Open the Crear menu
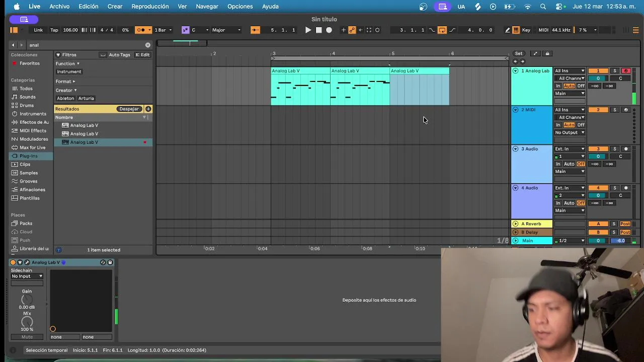Image resolution: width=644 pixels, height=362 pixels. [x=115, y=7]
